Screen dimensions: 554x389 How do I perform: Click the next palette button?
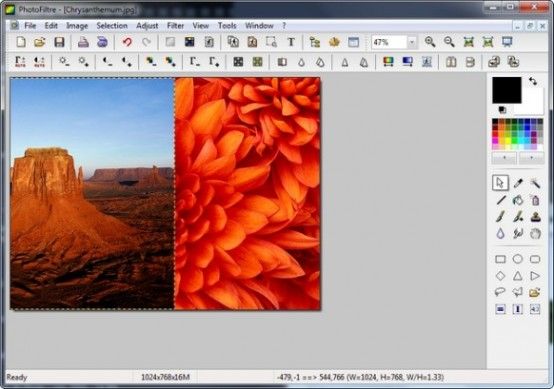pos(531,158)
